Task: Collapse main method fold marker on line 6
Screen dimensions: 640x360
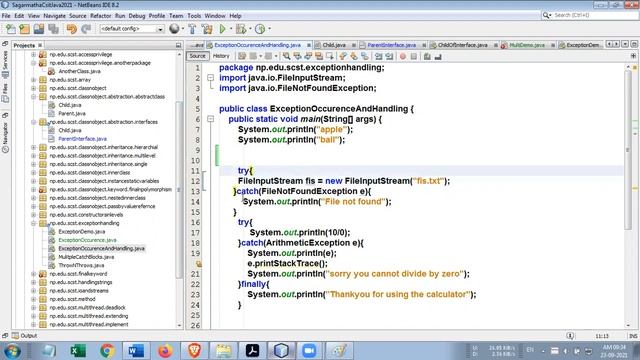Action: [x=211, y=119]
